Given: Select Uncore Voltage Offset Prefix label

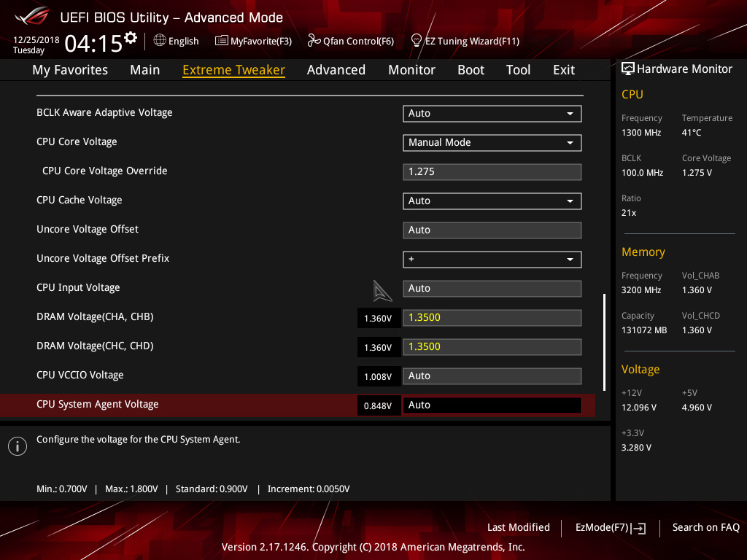Looking at the screenshot, I should click(x=103, y=259).
